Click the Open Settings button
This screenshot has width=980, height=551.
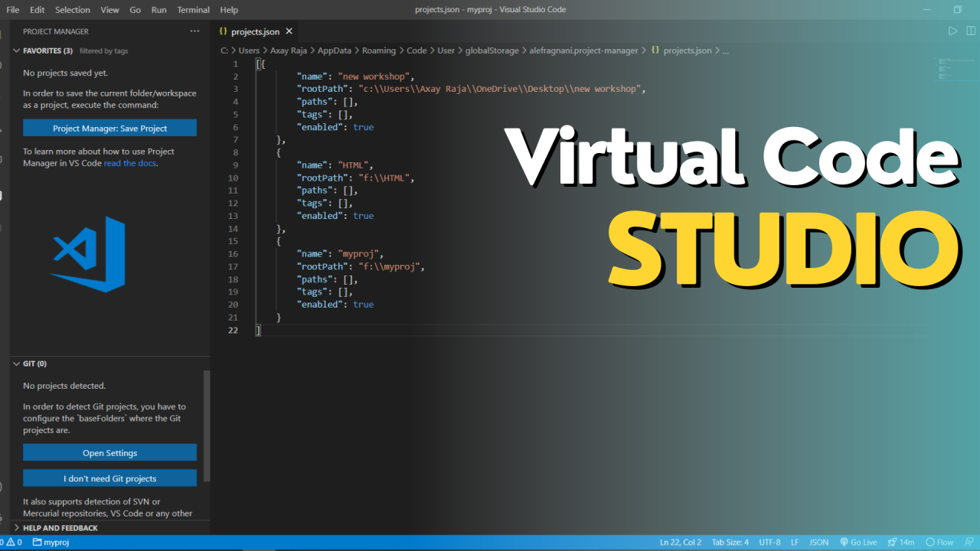click(109, 453)
